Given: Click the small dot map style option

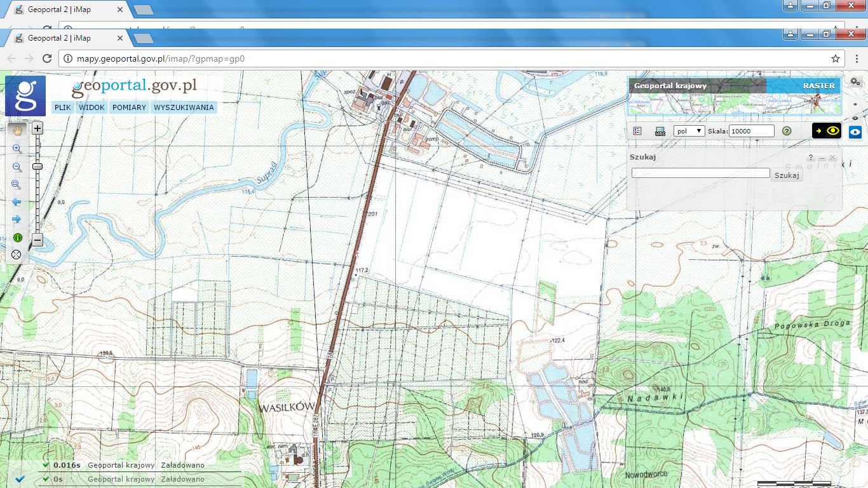Looking at the screenshot, I should pos(855,104).
